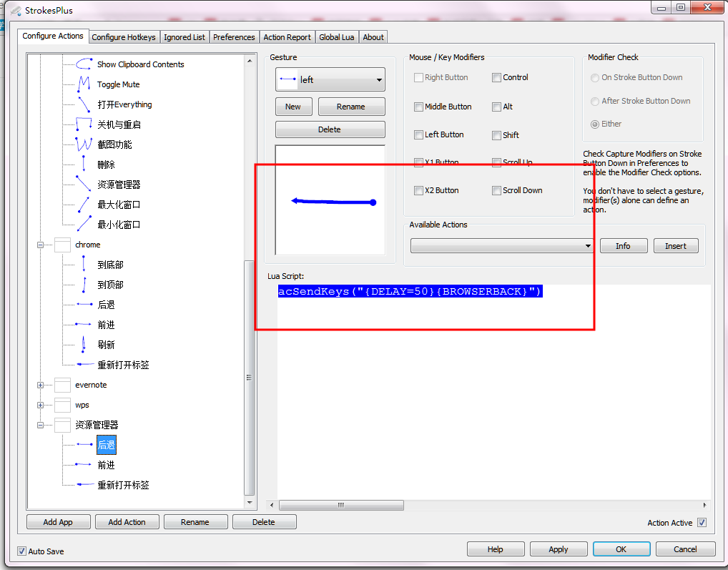The width and height of the screenshot is (728, 570).
Task: Click the 刷新 gesture icon under chrome
Action: click(83, 344)
